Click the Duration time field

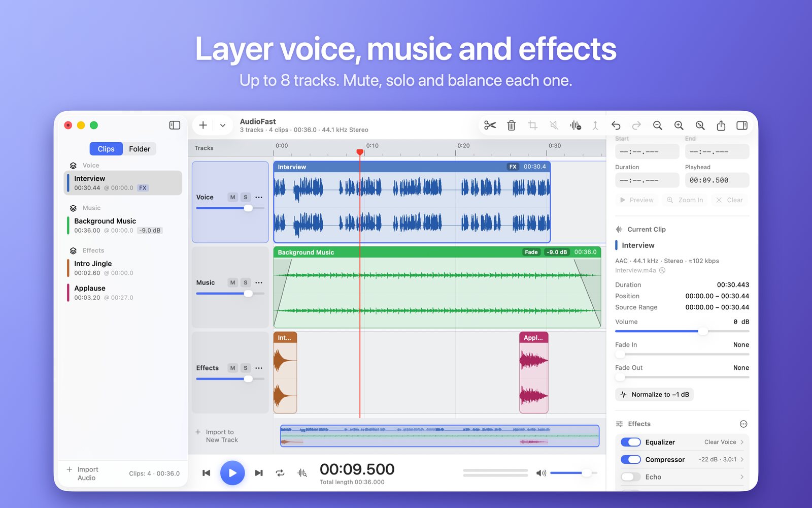[x=647, y=180]
